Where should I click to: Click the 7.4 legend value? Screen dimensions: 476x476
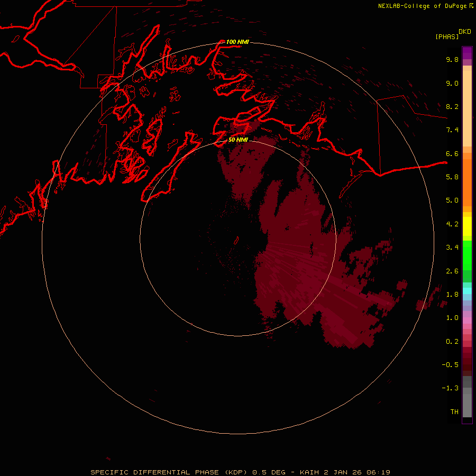tap(452, 130)
